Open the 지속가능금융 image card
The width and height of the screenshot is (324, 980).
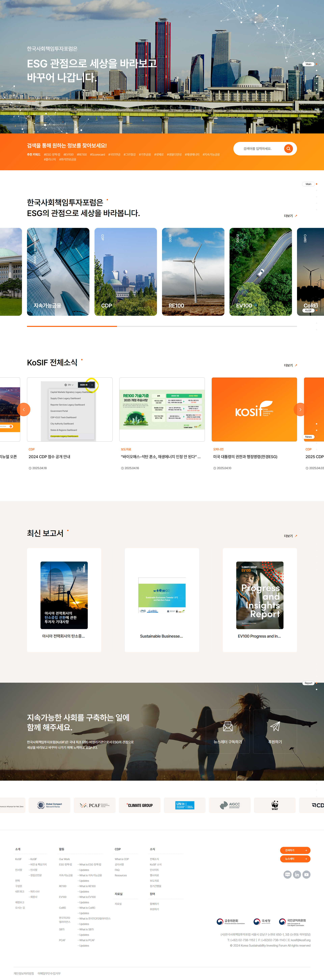click(x=58, y=272)
